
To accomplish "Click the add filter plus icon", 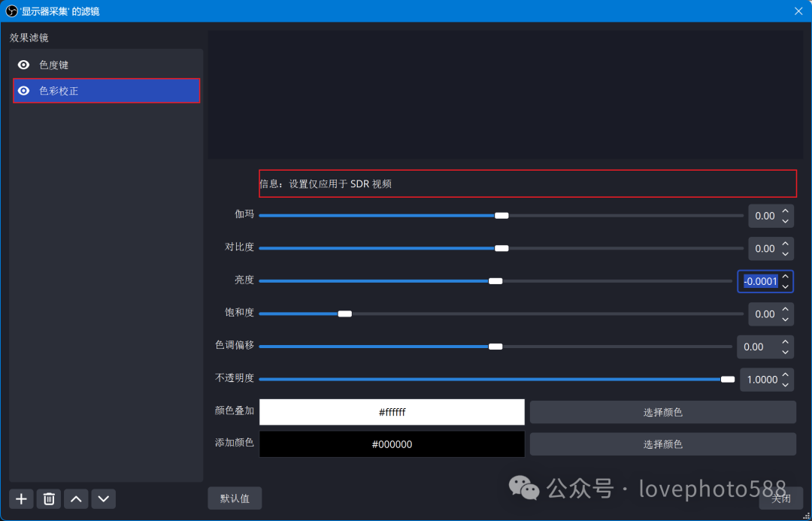I will point(21,498).
